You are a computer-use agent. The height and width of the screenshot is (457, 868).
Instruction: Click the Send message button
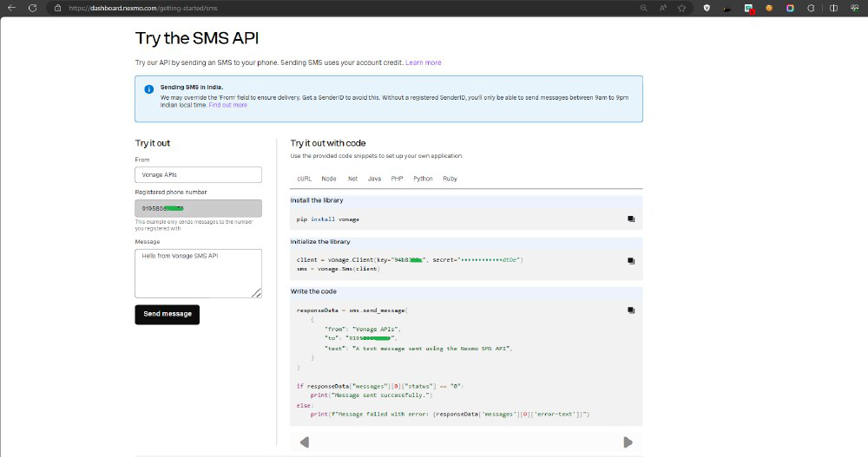tap(168, 314)
